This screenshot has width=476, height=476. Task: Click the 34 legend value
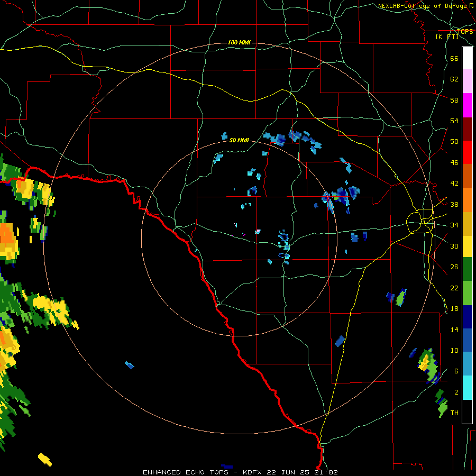click(454, 225)
